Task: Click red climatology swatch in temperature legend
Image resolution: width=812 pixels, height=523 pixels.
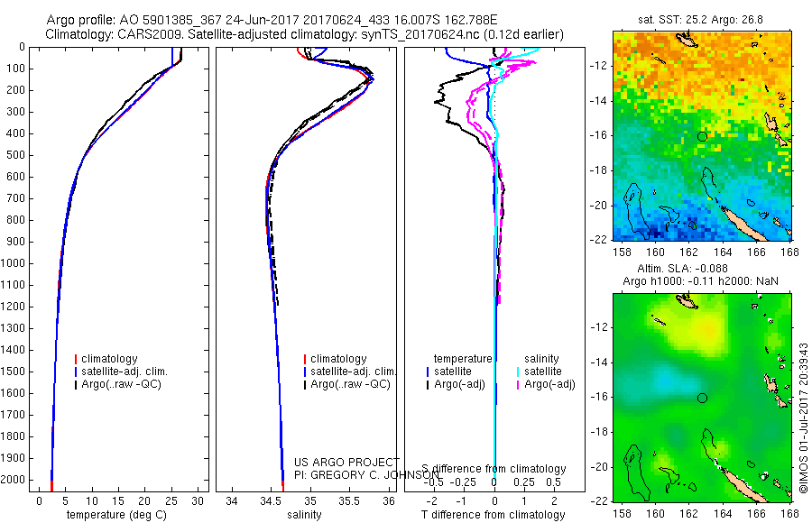Action: pyautogui.click(x=76, y=359)
